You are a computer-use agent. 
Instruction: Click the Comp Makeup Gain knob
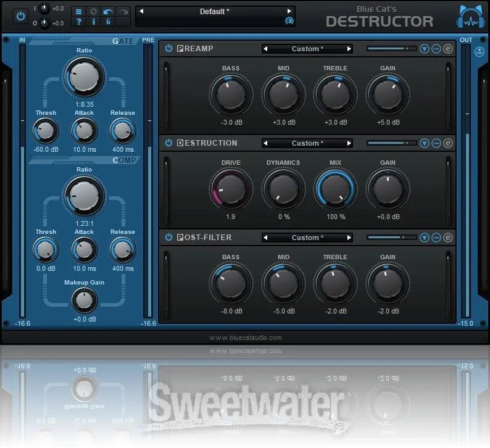point(84,301)
